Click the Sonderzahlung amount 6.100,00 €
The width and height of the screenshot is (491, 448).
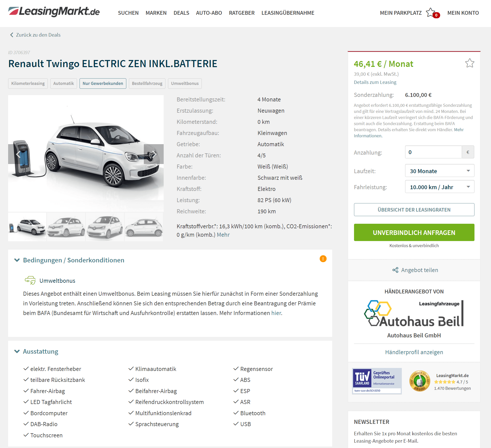coord(418,95)
